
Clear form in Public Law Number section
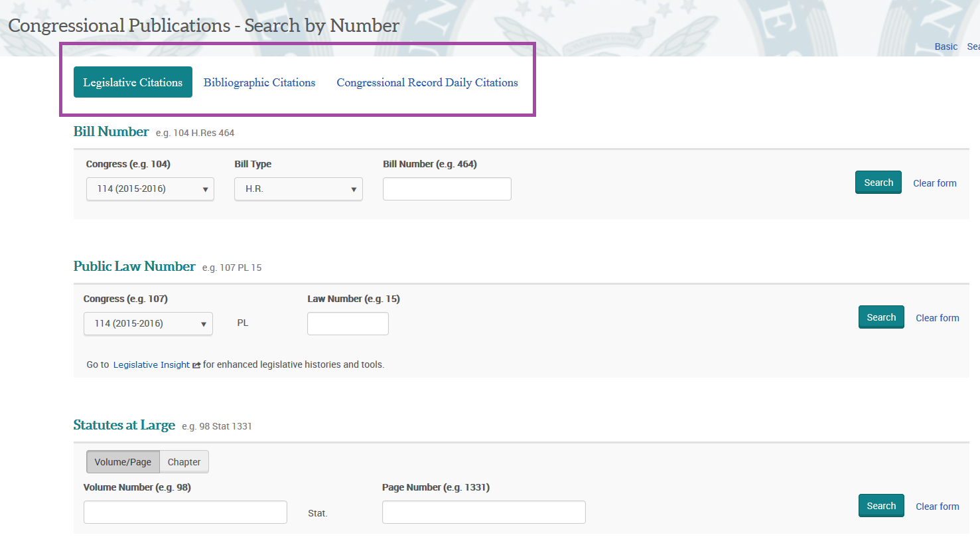pos(938,318)
